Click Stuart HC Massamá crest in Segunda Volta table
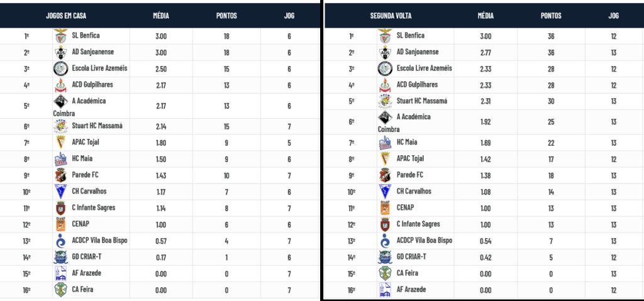Viewport: 644px width, 301px height. (386, 101)
